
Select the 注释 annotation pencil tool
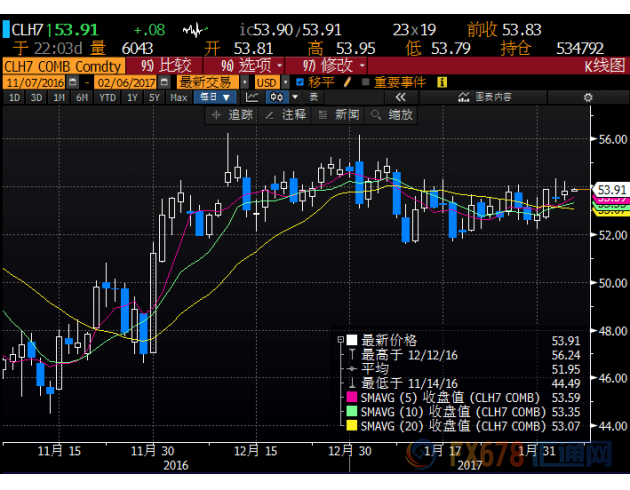287,115
